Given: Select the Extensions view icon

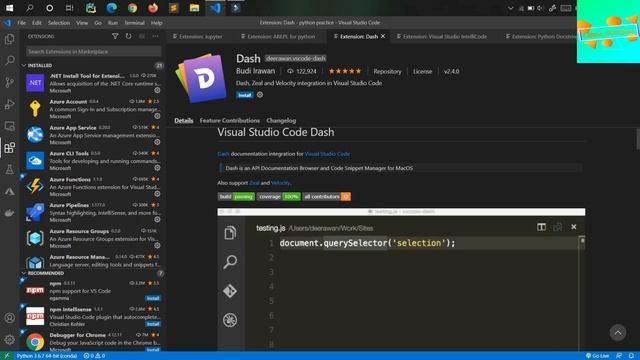Looking at the screenshot, I should click(x=9, y=147).
